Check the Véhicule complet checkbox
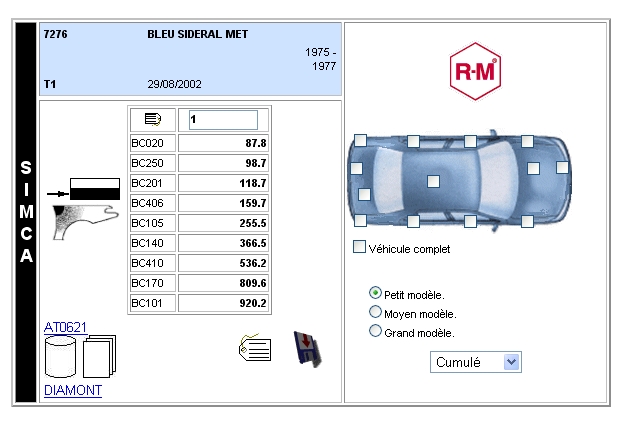The width and height of the screenshot is (626, 422). click(359, 247)
